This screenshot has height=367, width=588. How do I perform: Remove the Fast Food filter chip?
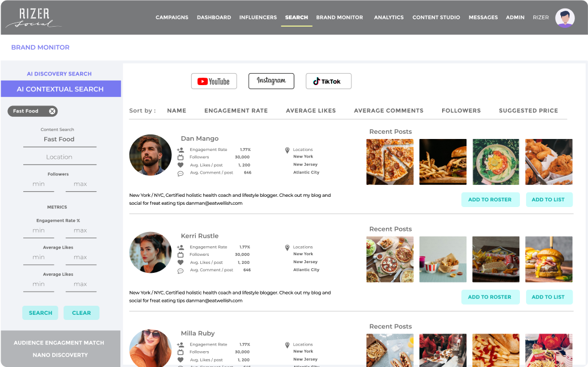tap(52, 111)
